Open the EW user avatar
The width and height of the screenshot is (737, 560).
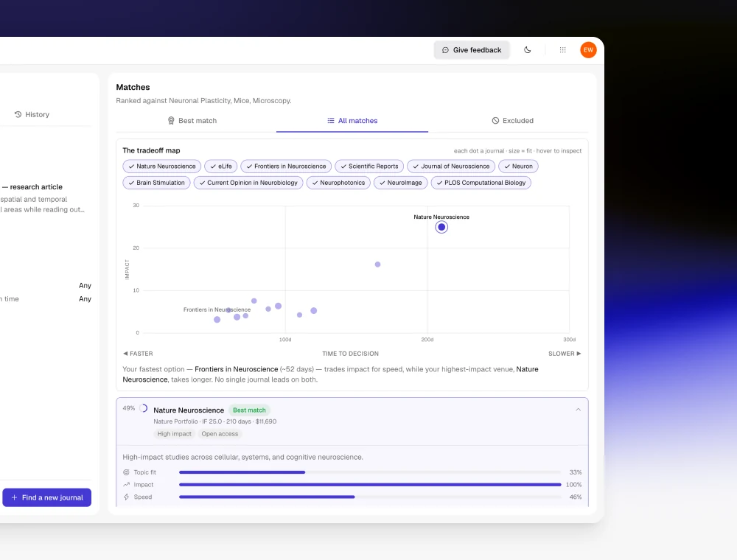[588, 50]
